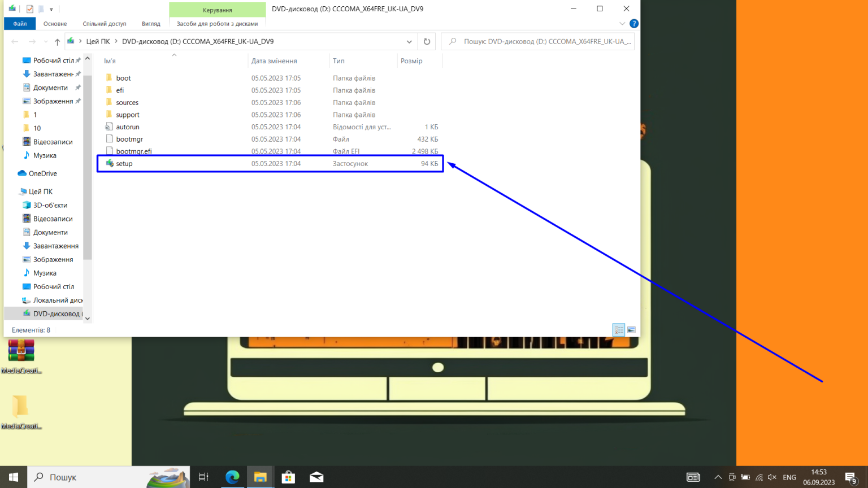Click the folder search input field
The width and height of the screenshot is (868, 488).
(537, 41)
